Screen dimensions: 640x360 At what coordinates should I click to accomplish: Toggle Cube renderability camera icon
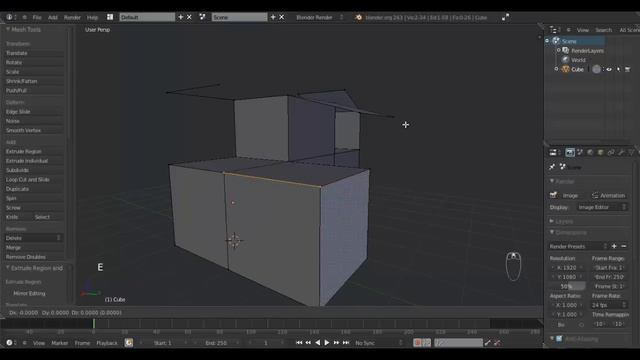pyautogui.click(x=628, y=69)
